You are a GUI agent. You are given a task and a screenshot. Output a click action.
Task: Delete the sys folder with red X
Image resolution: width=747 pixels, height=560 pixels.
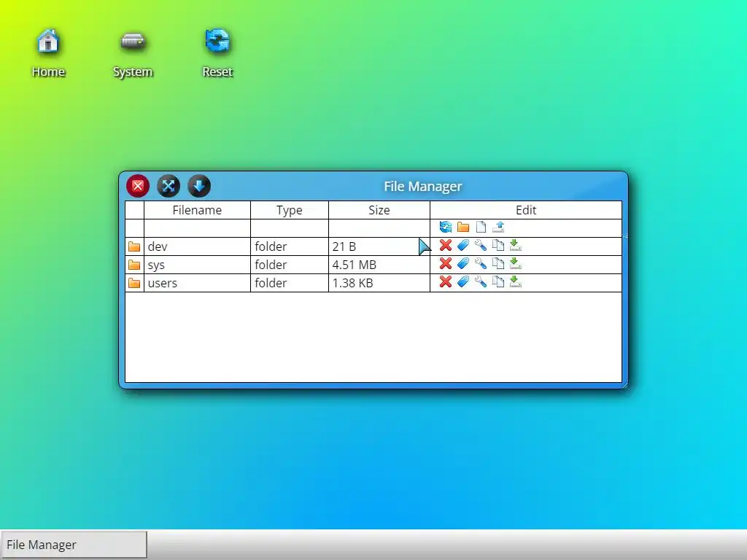[446, 263]
